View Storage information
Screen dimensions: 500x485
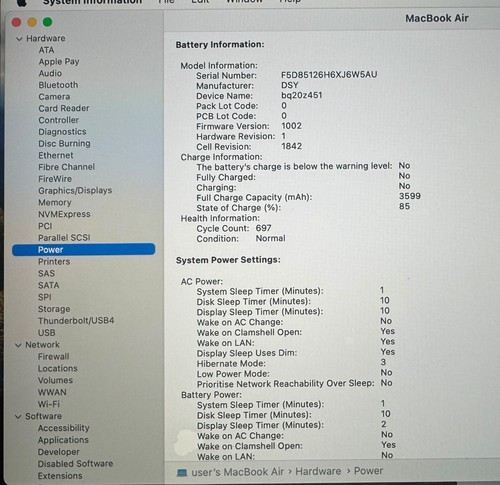pos(54,309)
